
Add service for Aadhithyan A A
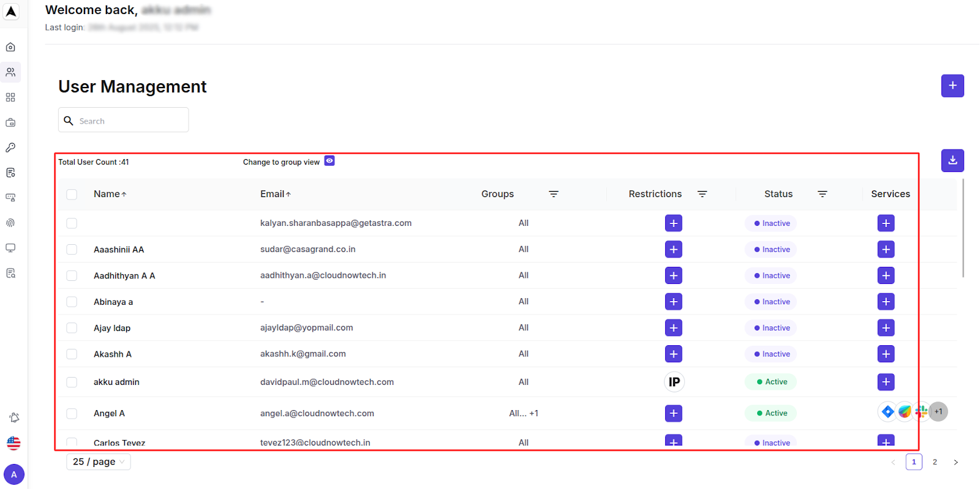(886, 275)
